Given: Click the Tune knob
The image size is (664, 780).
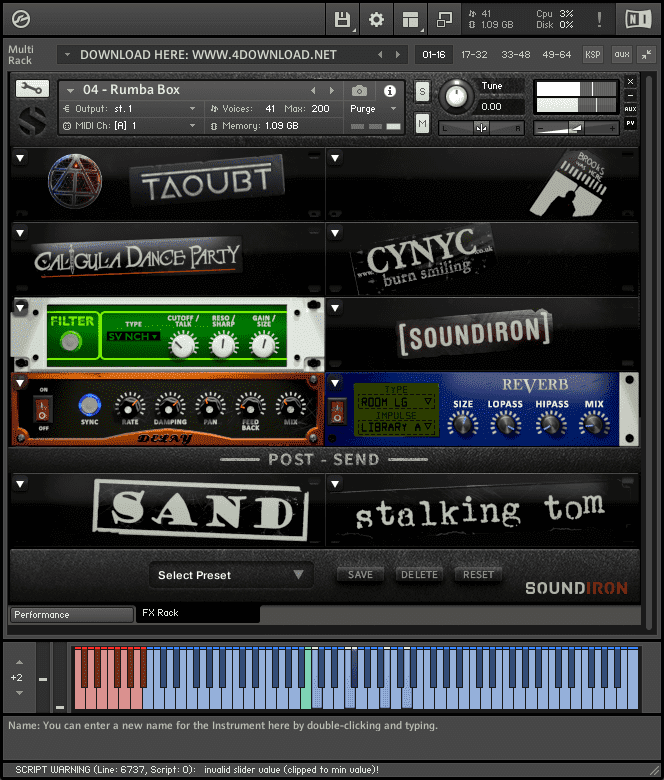Looking at the screenshot, I should click(x=457, y=96).
